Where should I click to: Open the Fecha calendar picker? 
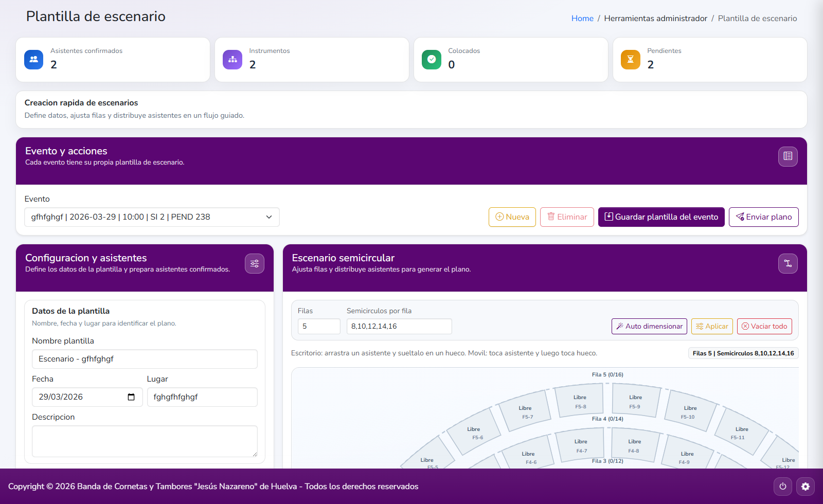pos(131,397)
